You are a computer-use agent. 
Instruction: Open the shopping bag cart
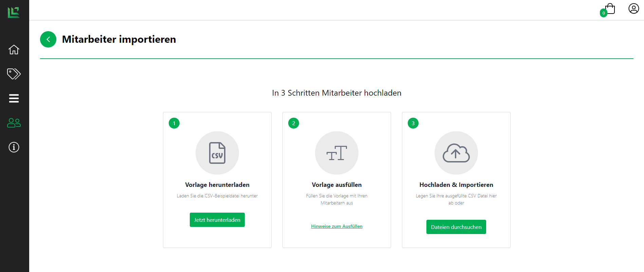pos(610,8)
